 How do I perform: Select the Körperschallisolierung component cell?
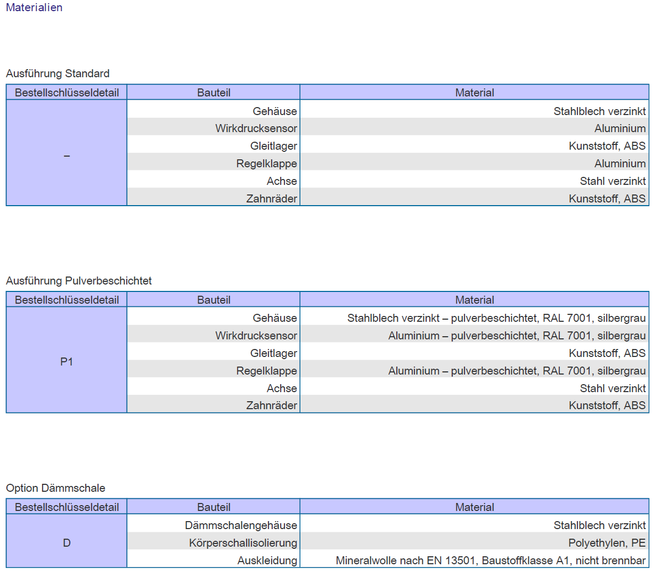[242, 543]
